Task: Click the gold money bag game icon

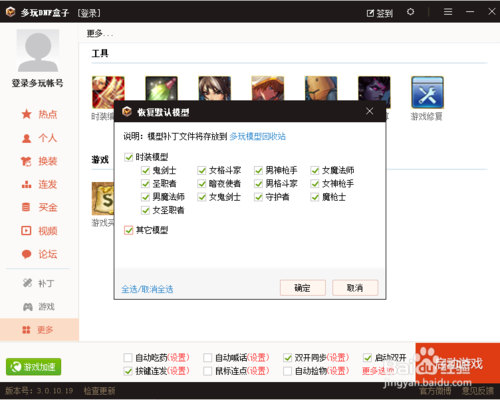Action: click(103, 199)
